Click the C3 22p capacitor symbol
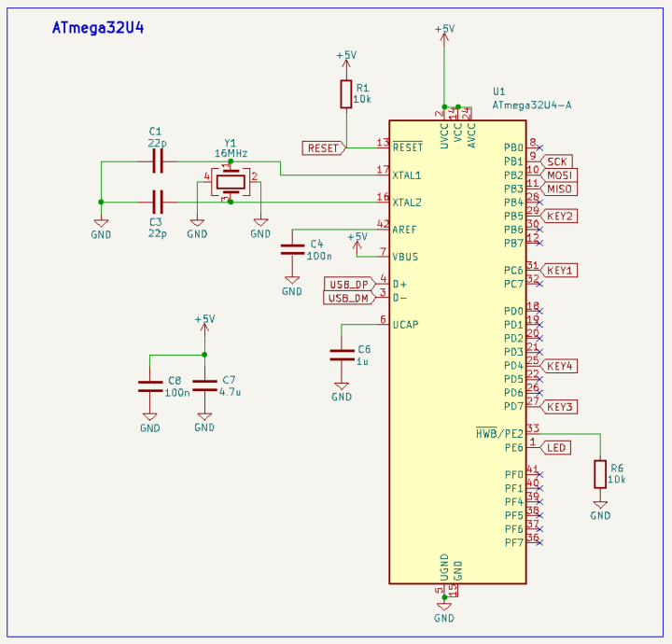 157,201
